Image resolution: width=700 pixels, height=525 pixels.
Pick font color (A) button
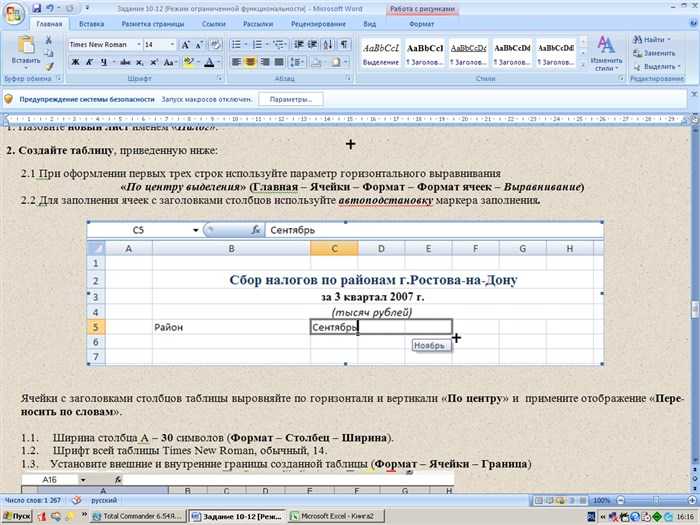[209, 62]
